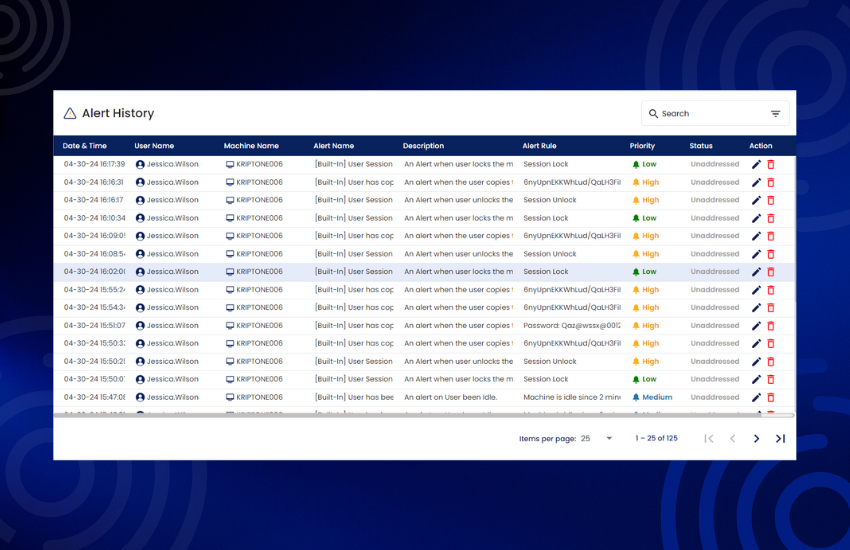Delete the 16:09 high priority alert
The width and height of the screenshot is (850, 550).
click(771, 236)
